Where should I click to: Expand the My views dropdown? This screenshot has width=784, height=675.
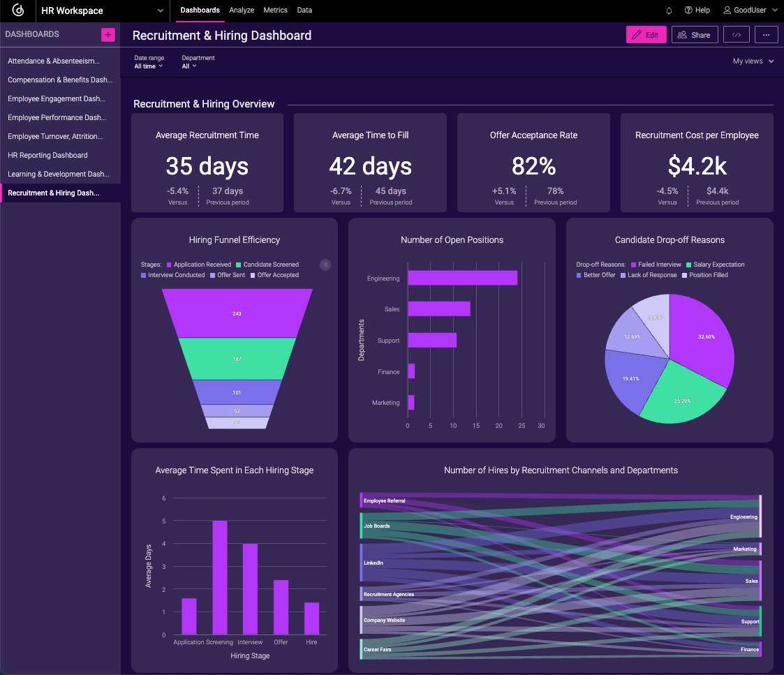[753, 61]
